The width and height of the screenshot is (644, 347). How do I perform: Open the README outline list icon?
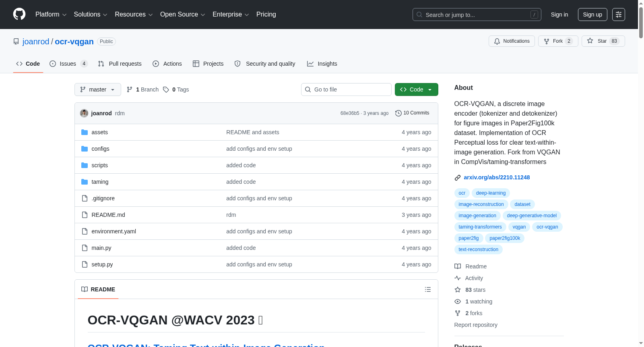click(428, 289)
